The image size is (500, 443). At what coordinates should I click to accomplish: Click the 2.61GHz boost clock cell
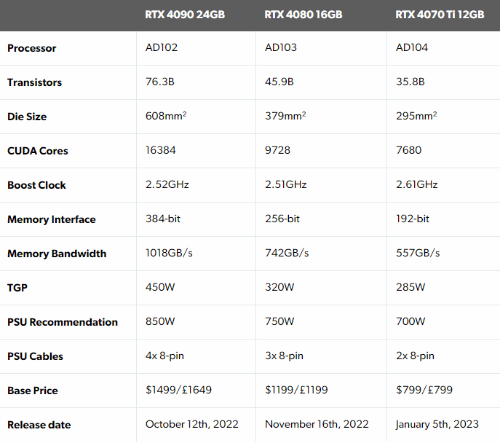(x=417, y=184)
